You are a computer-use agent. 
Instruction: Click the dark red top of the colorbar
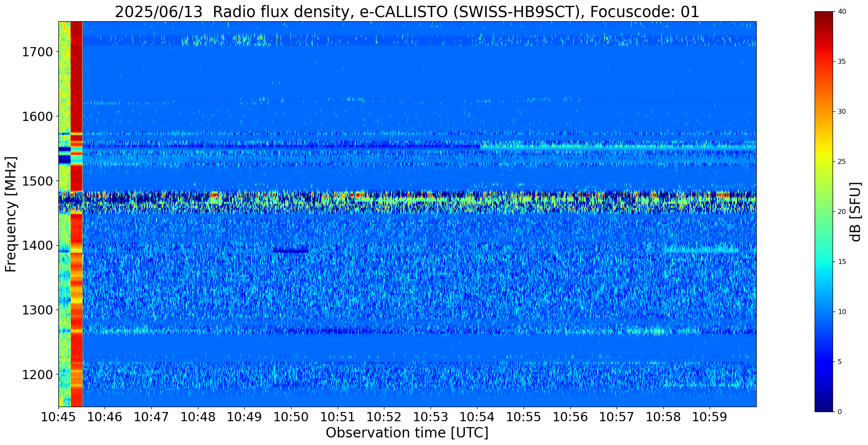click(x=825, y=17)
